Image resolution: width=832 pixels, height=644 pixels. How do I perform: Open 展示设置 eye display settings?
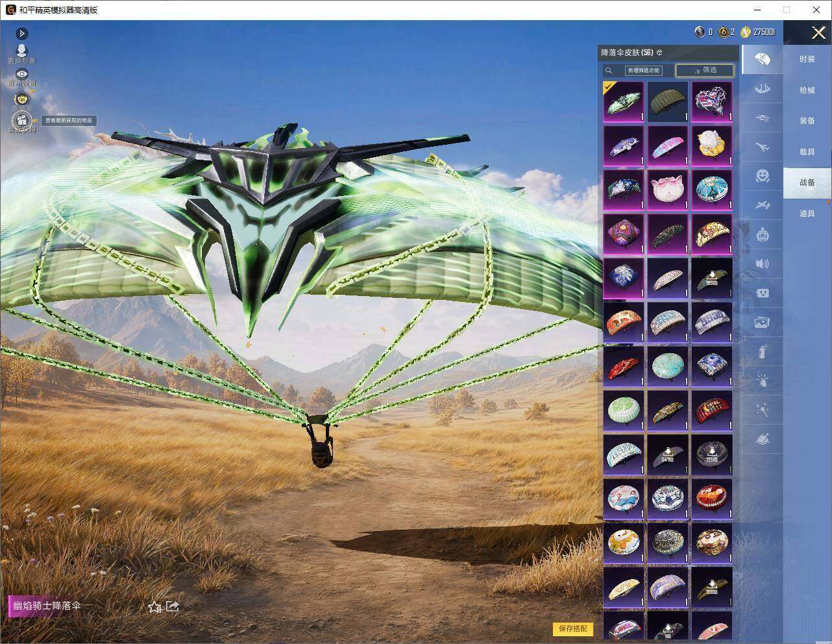[22, 77]
